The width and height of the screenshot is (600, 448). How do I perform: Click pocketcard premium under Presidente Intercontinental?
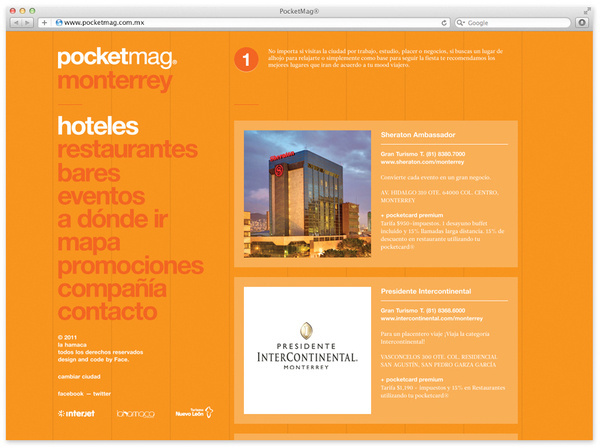[x=412, y=380]
